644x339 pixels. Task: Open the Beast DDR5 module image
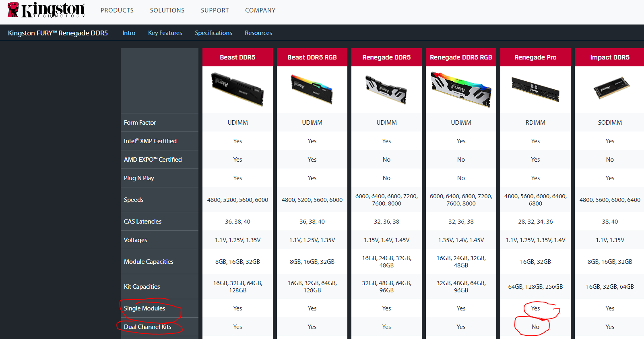tap(237, 89)
